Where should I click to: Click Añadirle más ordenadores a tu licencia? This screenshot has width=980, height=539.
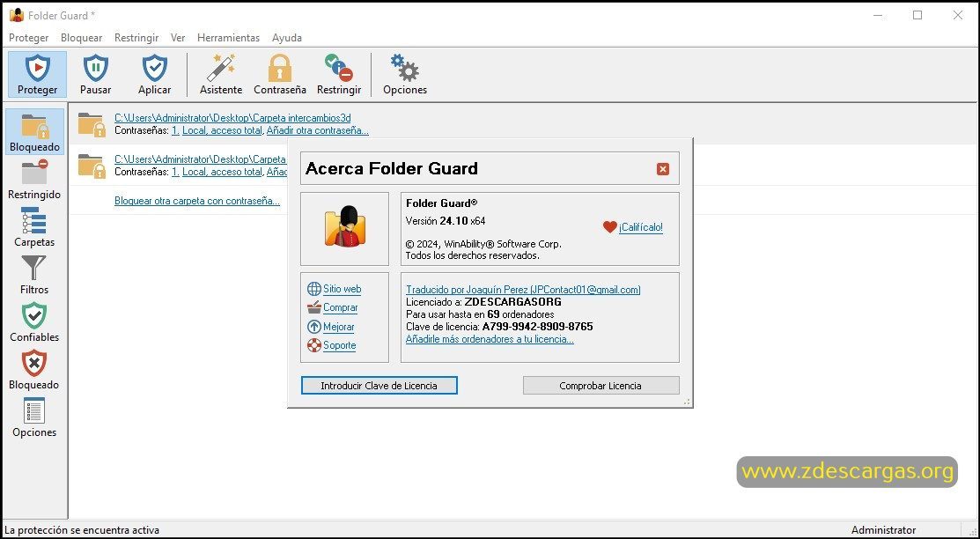[x=490, y=339]
